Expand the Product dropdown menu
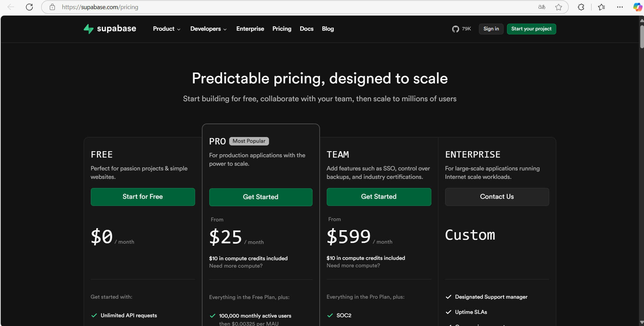644x326 pixels. point(166,29)
